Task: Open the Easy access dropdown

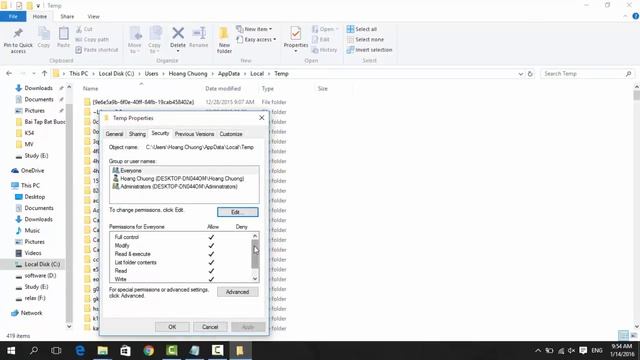Action: coord(256,40)
